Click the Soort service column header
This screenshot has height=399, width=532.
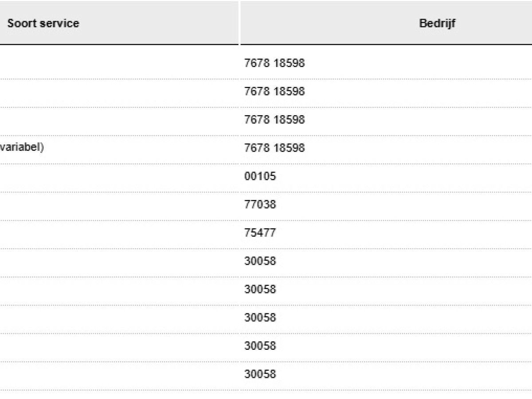pyautogui.click(x=43, y=23)
